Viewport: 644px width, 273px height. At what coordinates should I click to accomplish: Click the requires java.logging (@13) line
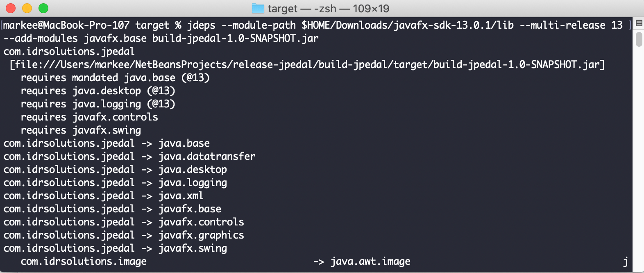pos(98,104)
